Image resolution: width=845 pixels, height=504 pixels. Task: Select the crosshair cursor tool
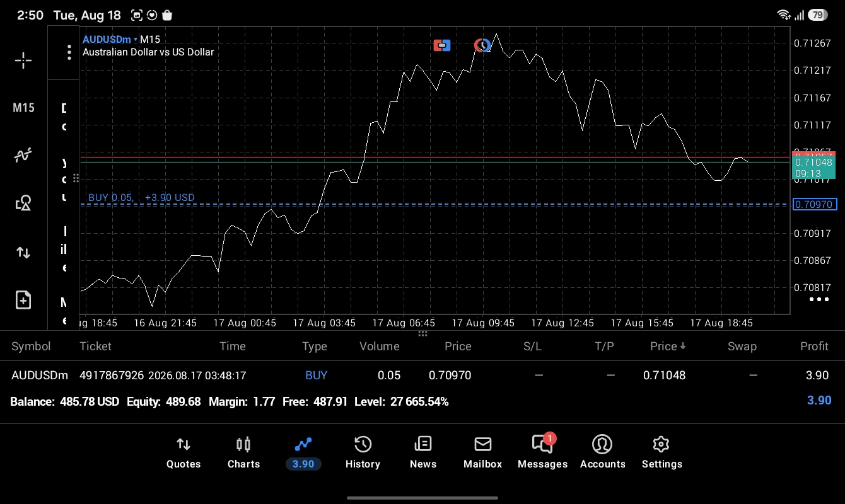(23, 60)
